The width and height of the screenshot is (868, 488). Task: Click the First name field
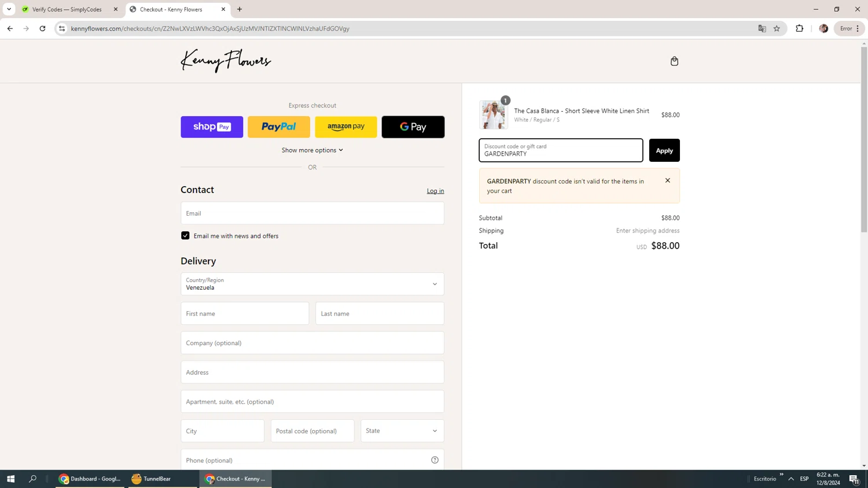245,313
